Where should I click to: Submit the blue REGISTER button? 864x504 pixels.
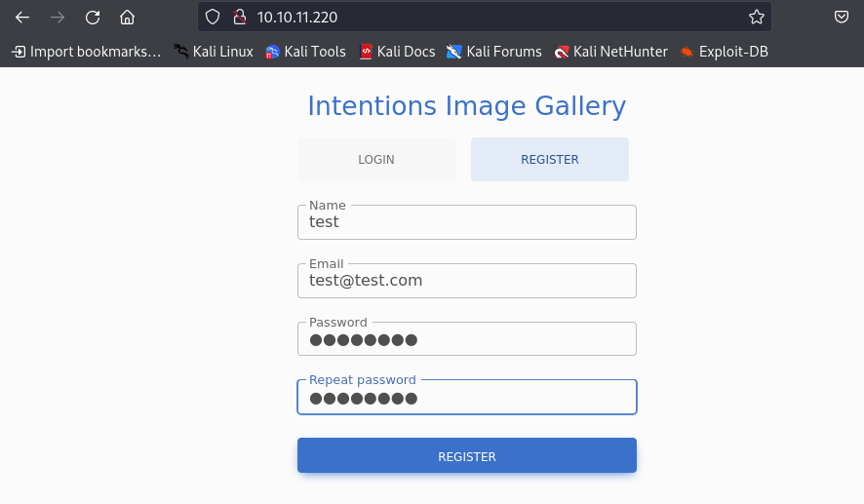(x=467, y=456)
